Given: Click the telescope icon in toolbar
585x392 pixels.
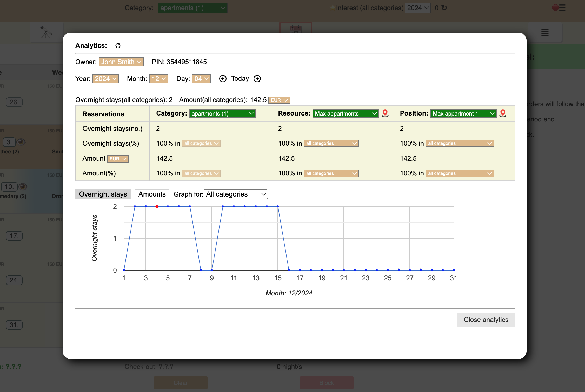Looking at the screenshot, I should 46,32.
